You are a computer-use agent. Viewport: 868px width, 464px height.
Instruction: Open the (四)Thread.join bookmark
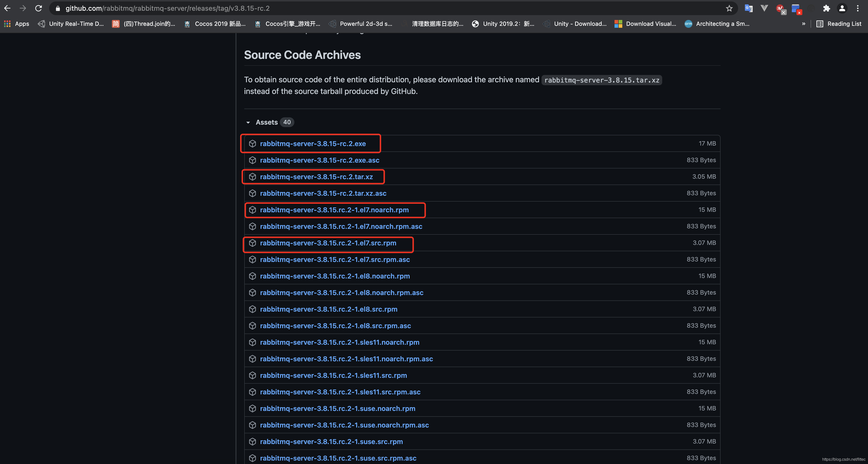tap(144, 24)
